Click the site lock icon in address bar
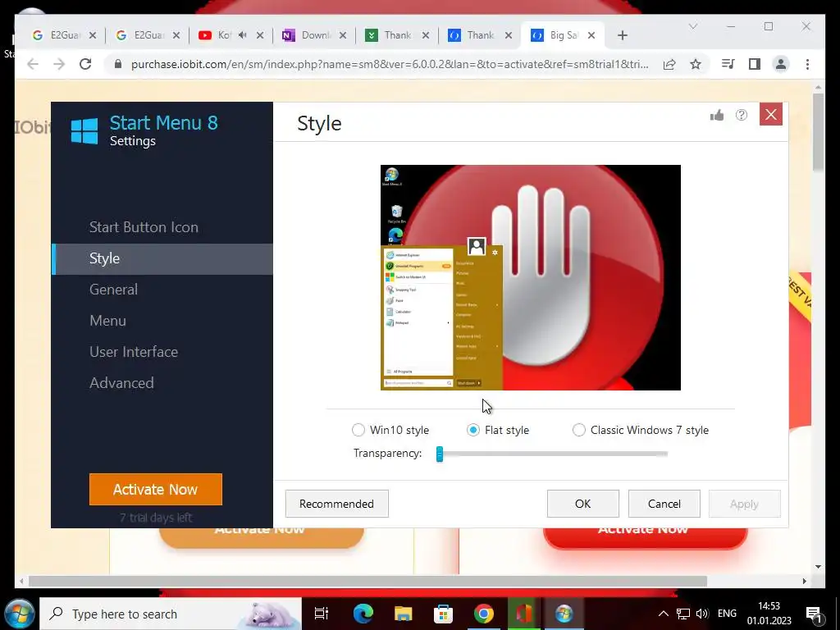840x630 pixels. coord(118,64)
